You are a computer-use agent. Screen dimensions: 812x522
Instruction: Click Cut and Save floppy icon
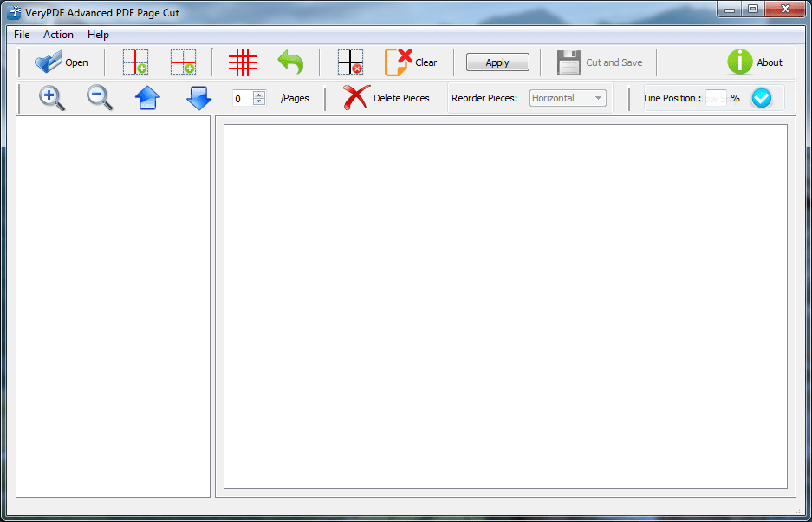click(569, 62)
